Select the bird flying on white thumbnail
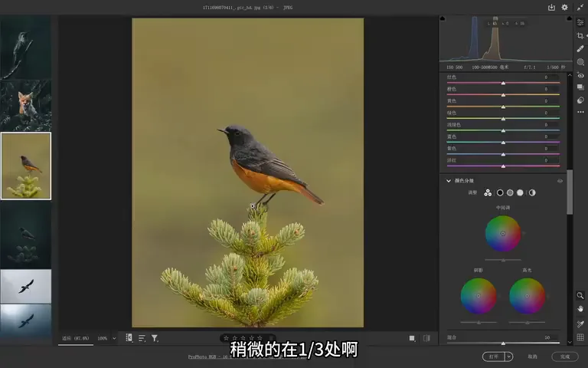Viewport: 588px width, 368px height. pos(25,286)
